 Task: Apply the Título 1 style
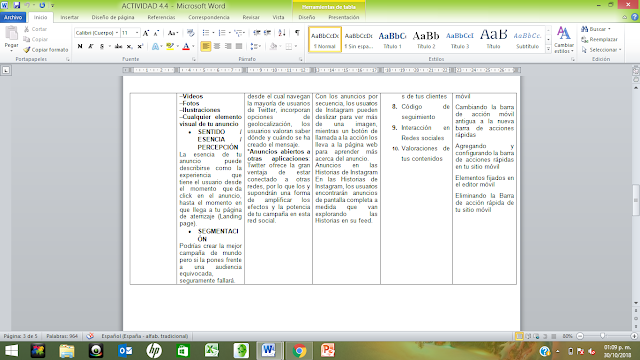392,40
